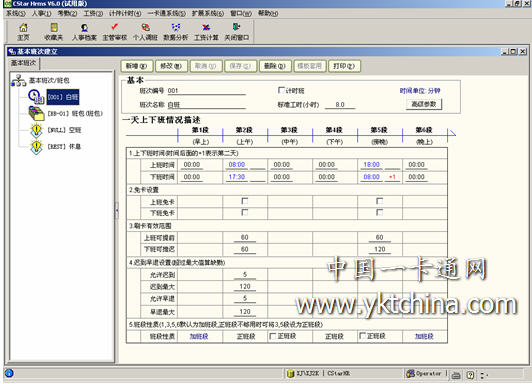The width and height of the screenshot is (532, 384).
Task: Click the help question icon in status bar
Action: (x=470, y=375)
